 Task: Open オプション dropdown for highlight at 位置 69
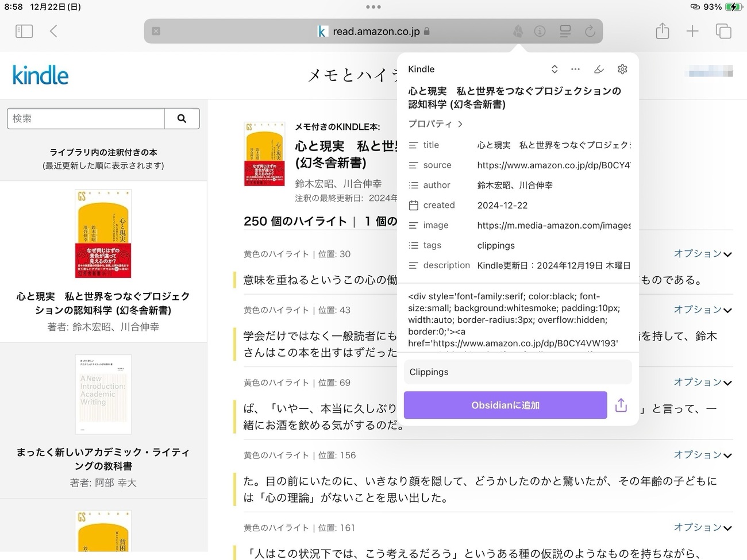tap(703, 382)
